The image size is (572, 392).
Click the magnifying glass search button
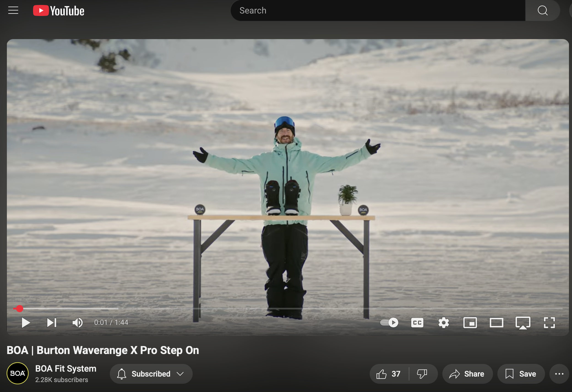click(x=543, y=10)
